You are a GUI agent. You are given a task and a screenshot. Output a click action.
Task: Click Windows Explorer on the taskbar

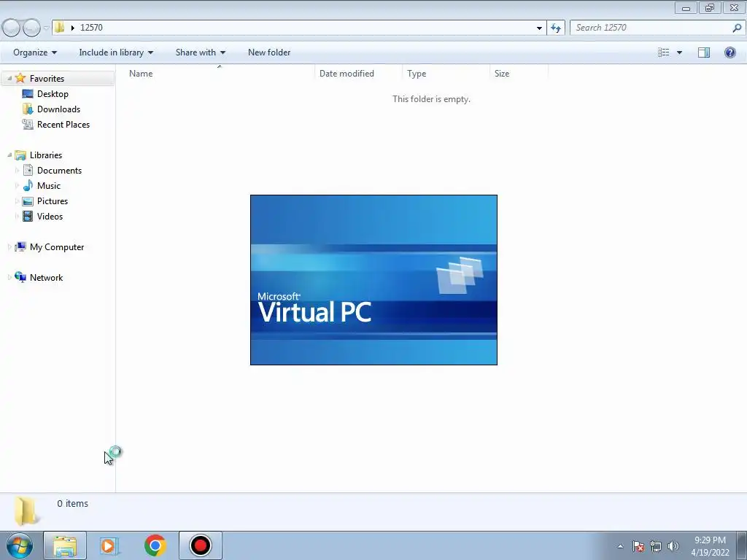[x=65, y=545]
